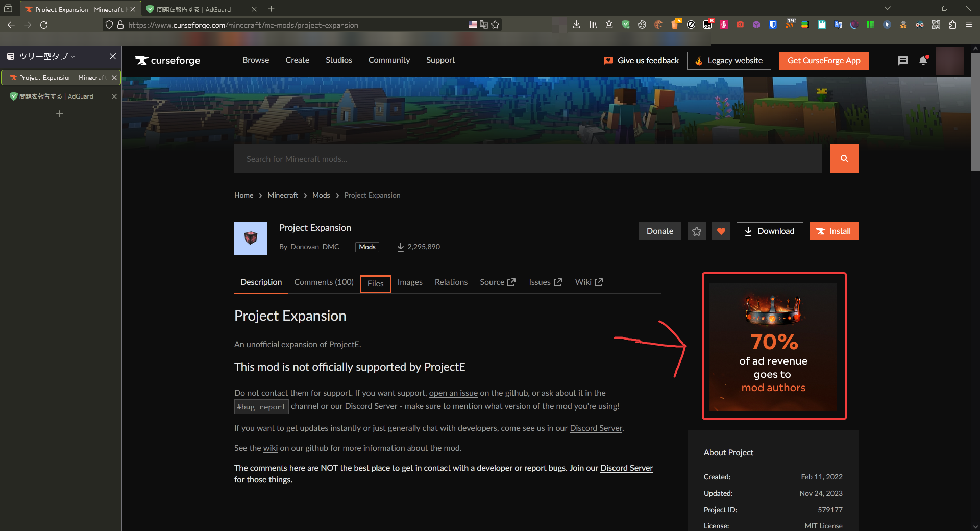Toggle the site tracking protection shield icon

[109, 25]
